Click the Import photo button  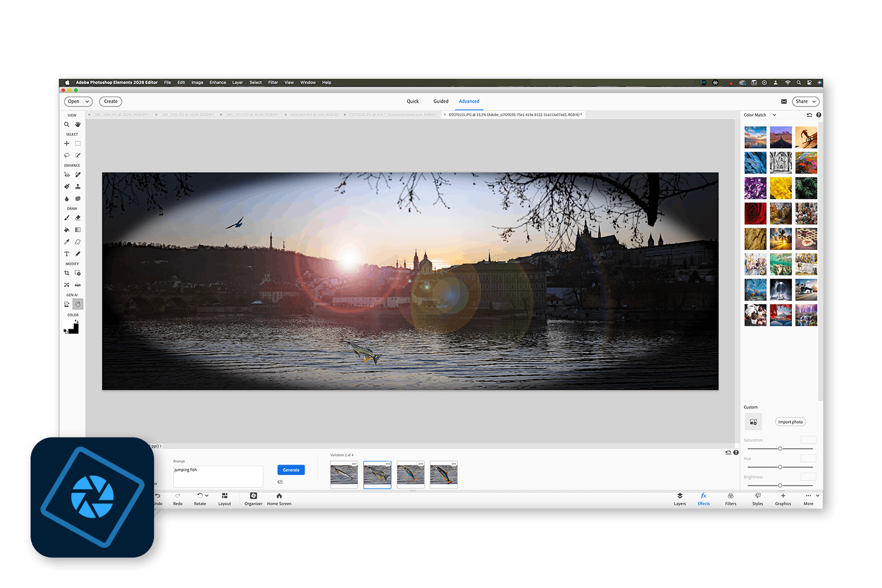pyautogui.click(x=790, y=422)
